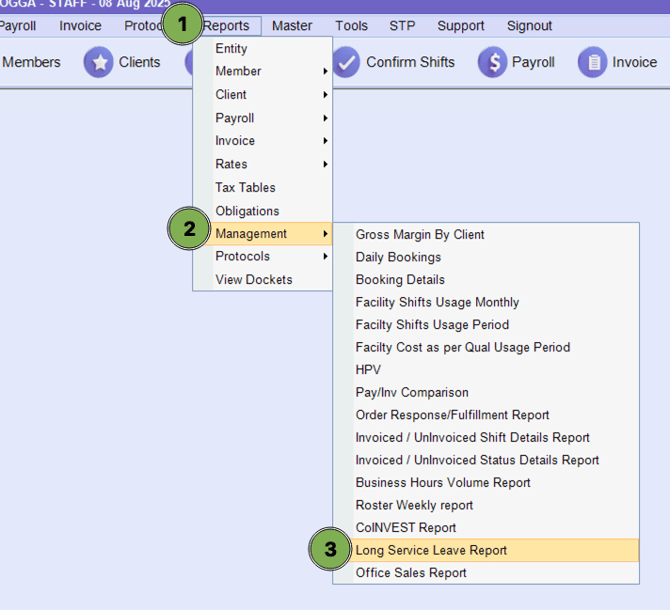Image resolution: width=670 pixels, height=610 pixels.
Task: Open the Support menu
Action: (x=461, y=26)
